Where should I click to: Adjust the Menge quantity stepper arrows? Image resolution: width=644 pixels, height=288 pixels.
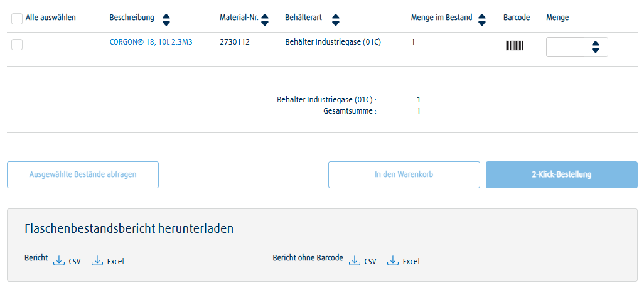pos(596,47)
